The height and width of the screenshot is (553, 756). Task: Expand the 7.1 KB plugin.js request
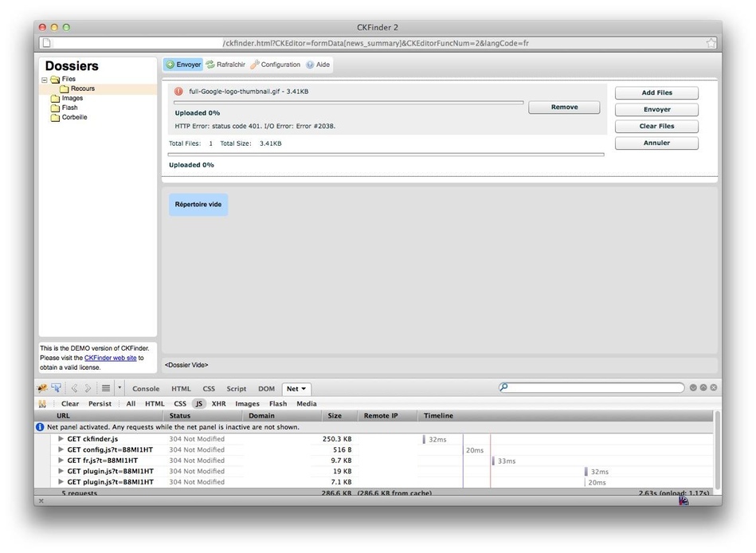(x=61, y=481)
